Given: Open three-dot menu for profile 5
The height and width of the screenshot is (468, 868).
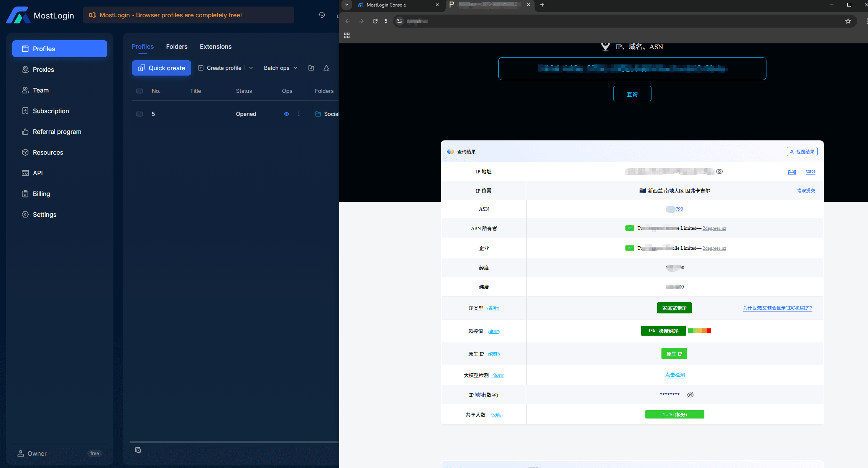Looking at the screenshot, I should 299,114.
